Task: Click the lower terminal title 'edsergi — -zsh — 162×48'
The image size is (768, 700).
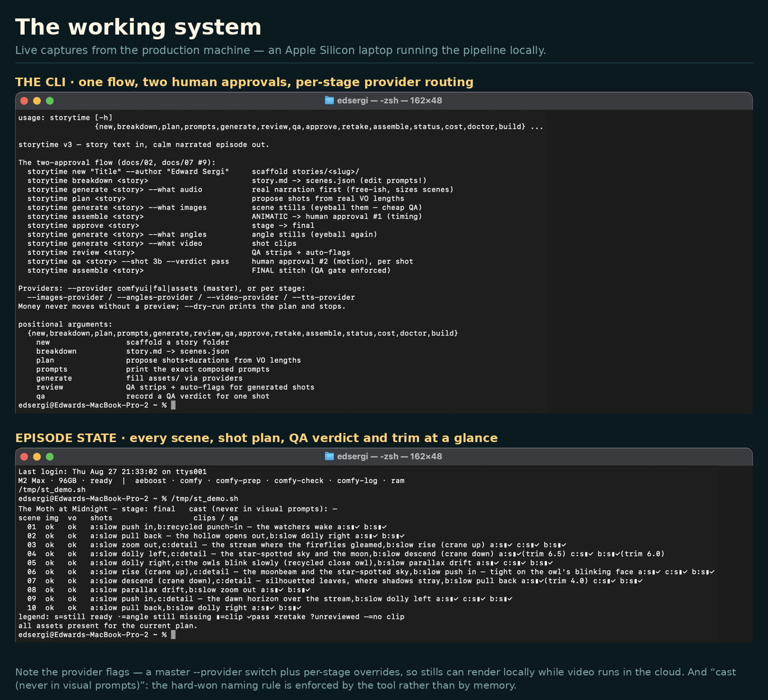Action: [389, 456]
